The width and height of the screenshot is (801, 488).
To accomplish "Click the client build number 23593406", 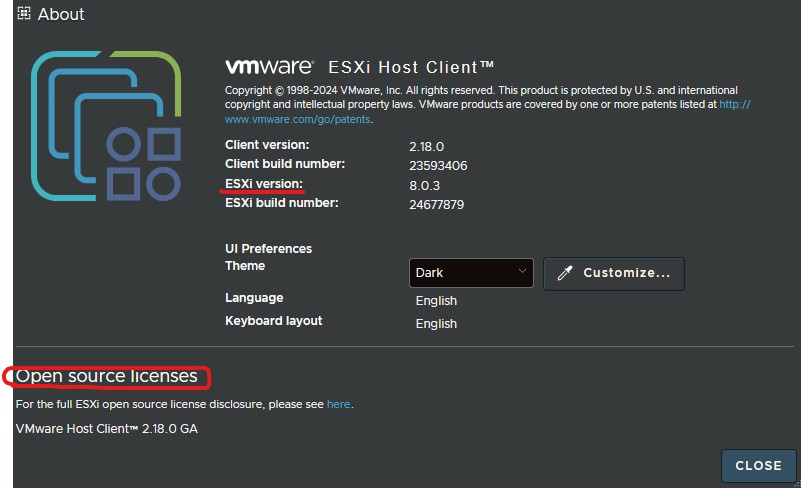I will [438, 166].
